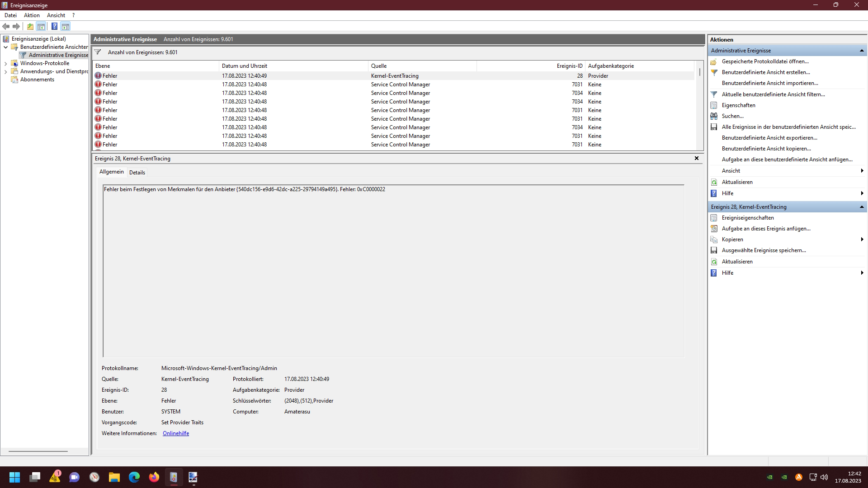The height and width of the screenshot is (488, 868).
Task: Click the green refresh icon under Ereignis 28
Action: 714,262
